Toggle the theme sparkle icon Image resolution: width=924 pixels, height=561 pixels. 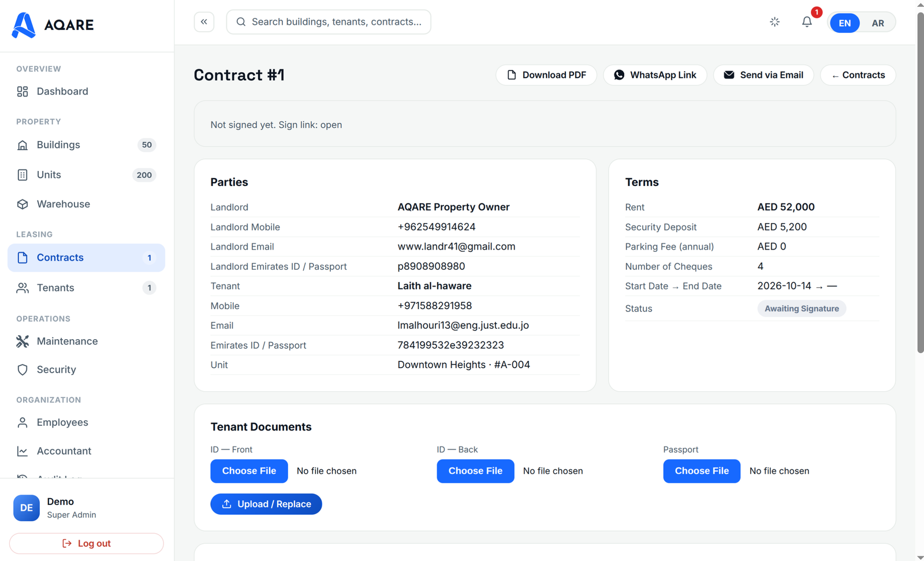point(774,22)
